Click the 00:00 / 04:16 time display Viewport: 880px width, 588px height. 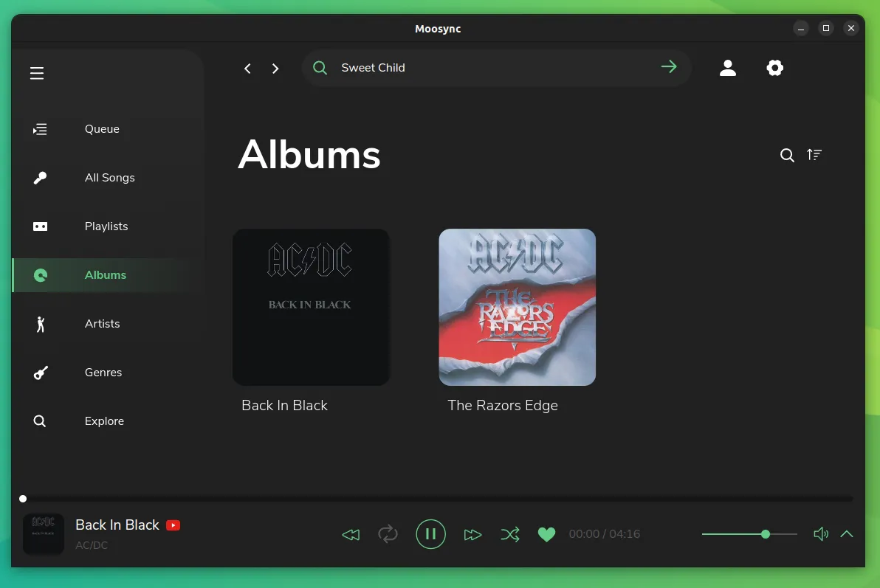605,534
